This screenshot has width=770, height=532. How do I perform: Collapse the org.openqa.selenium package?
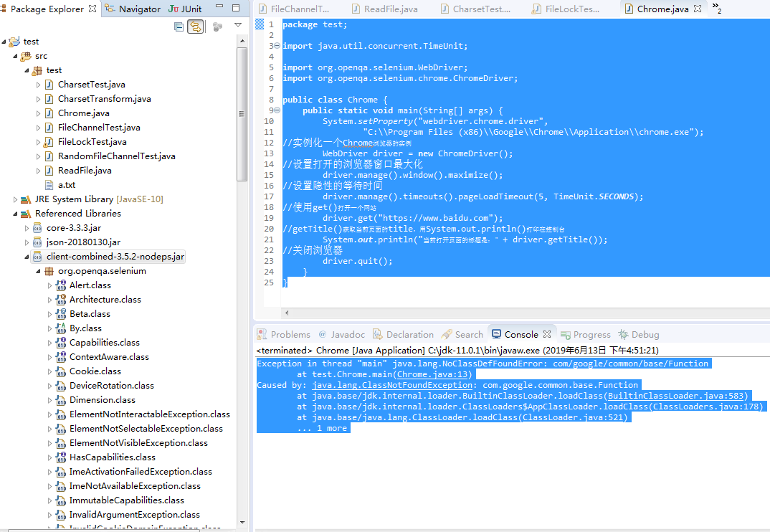pyautogui.click(x=38, y=271)
